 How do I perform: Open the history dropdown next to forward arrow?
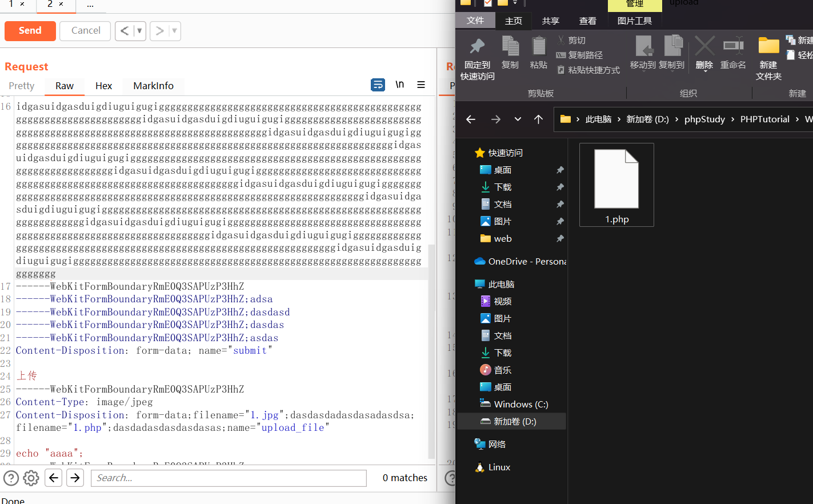click(174, 31)
